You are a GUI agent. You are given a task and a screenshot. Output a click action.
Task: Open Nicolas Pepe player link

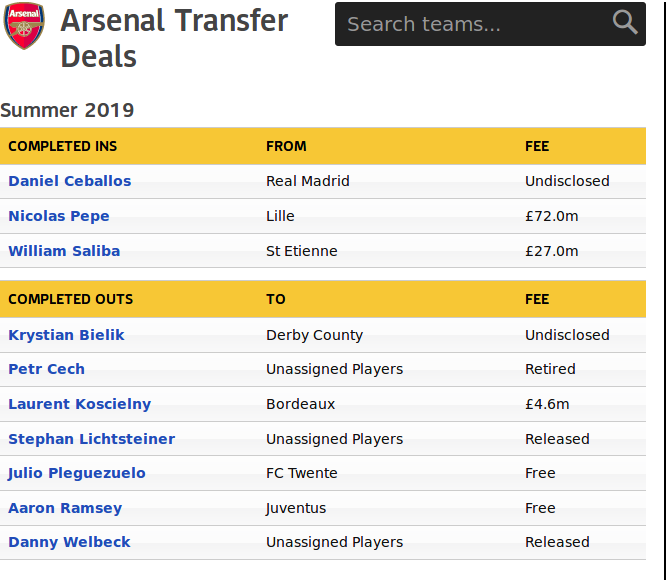59,216
